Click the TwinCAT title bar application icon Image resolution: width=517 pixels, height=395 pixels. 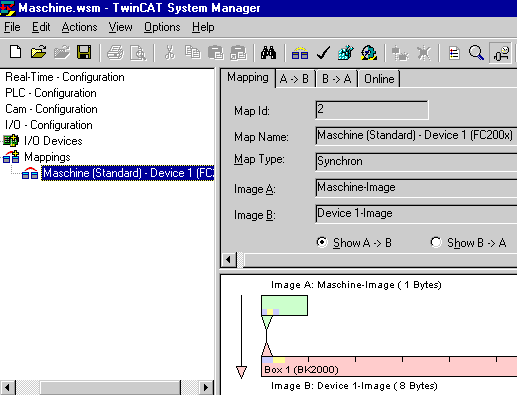click(7, 8)
